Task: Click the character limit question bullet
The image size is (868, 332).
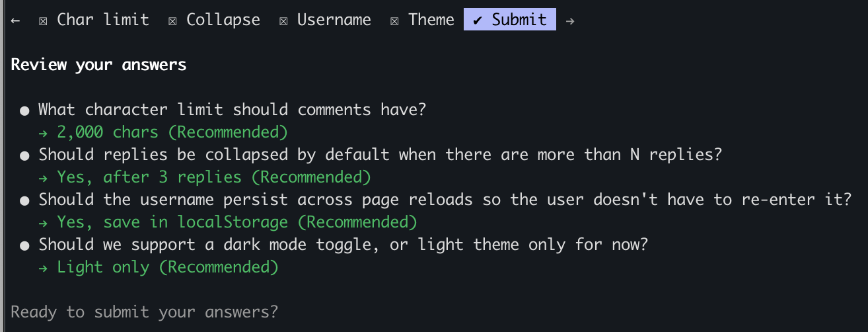Action: pos(24,110)
